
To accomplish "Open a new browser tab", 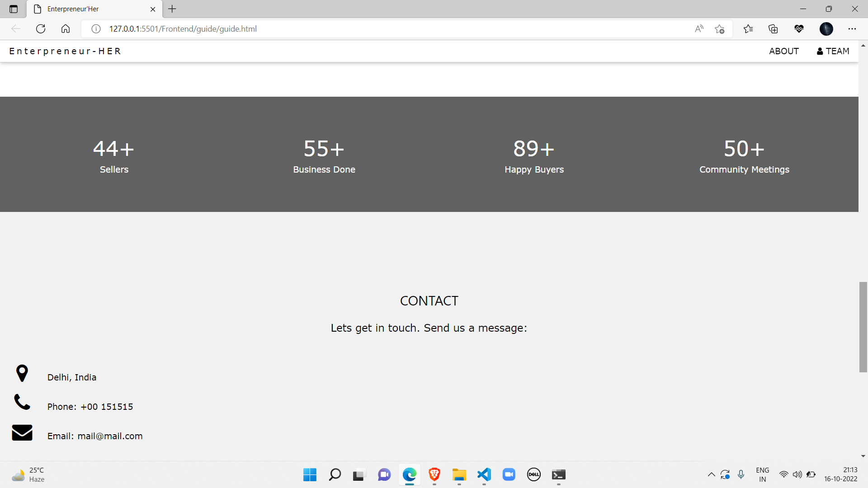I will click(172, 9).
